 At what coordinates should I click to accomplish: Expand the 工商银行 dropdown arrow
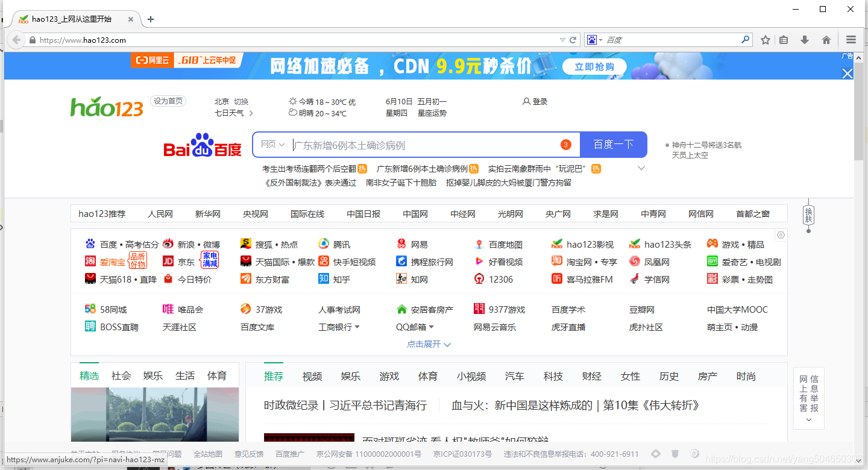[x=357, y=327]
